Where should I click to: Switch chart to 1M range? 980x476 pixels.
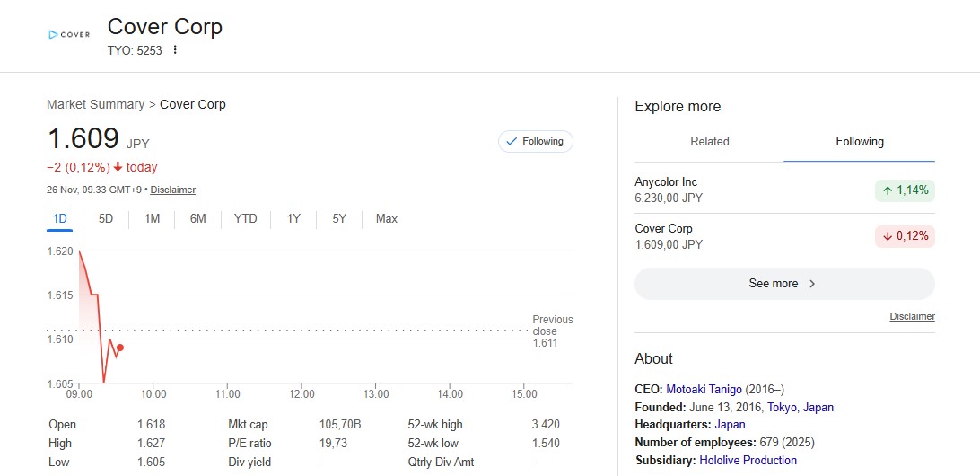[152, 219]
